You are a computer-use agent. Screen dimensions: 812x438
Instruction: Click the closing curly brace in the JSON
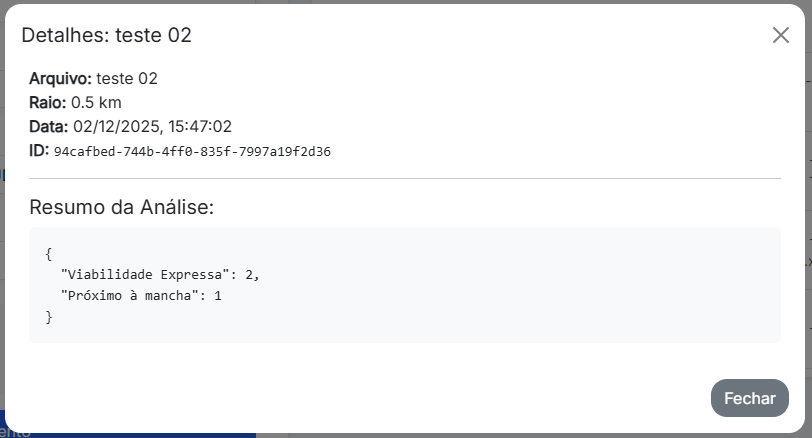49,317
